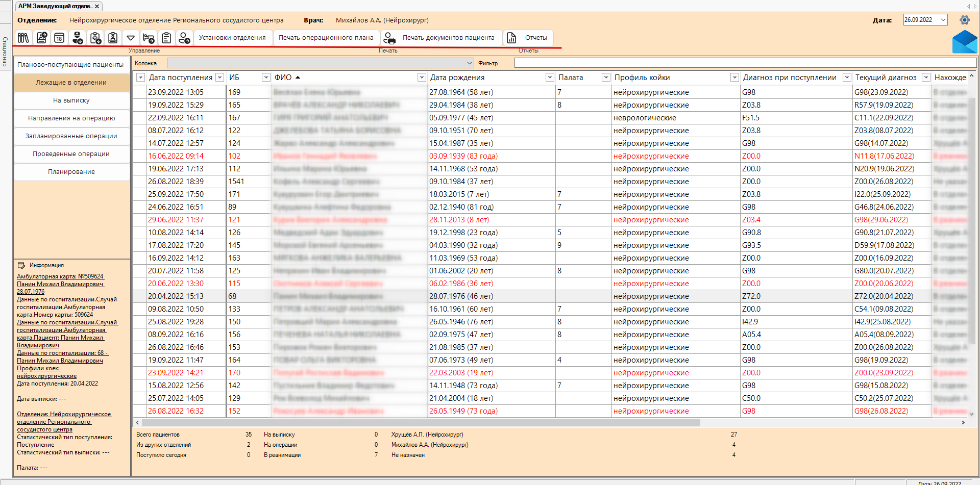The image size is (980, 485).
Task: Open the Дата picker dropdown arrow
Action: tap(943, 20)
